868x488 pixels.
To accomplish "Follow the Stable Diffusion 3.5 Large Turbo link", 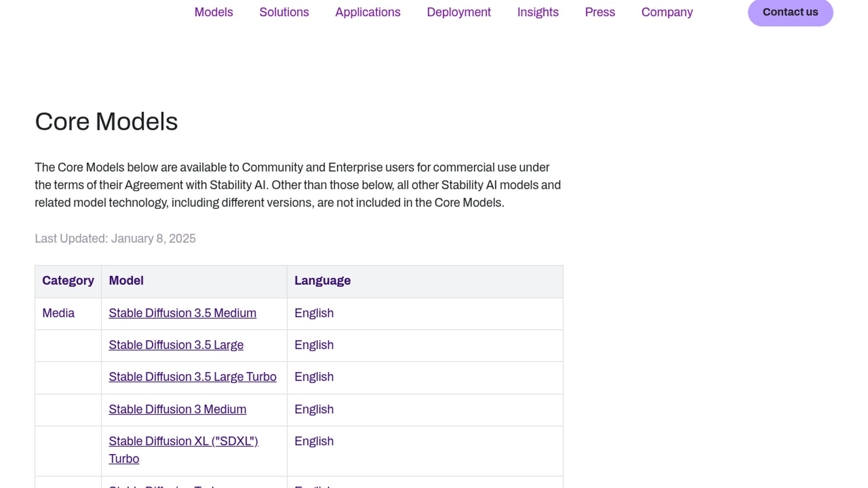I will coord(192,377).
